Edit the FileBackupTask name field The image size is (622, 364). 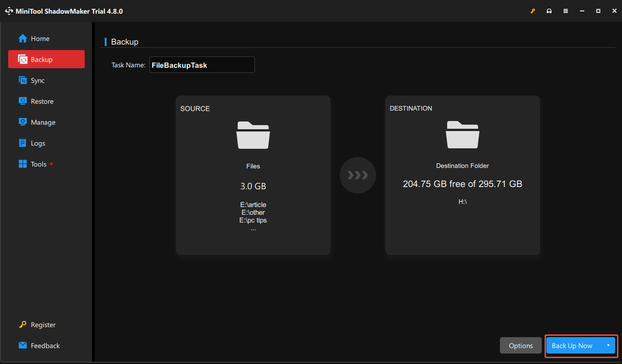(202, 65)
